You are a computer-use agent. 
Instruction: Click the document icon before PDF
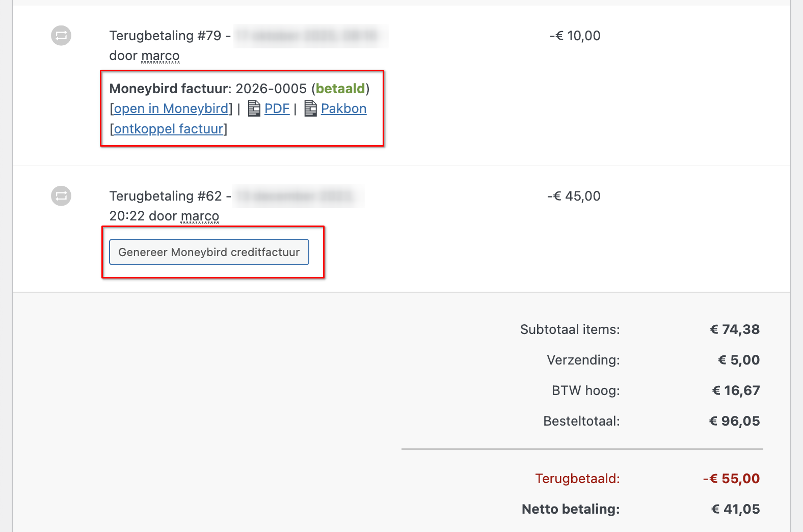[254, 108]
